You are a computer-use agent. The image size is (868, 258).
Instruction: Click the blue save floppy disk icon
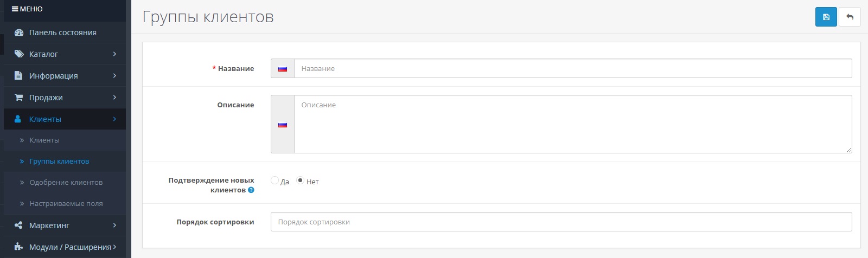click(826, 17)
